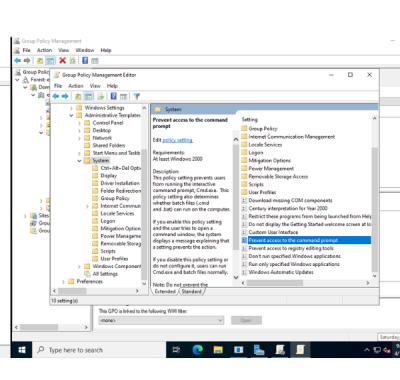
Task: Click Forward arrow in Group Policy Management Editor toolbar
Action: pyautogui.click(x=65, y=96)
